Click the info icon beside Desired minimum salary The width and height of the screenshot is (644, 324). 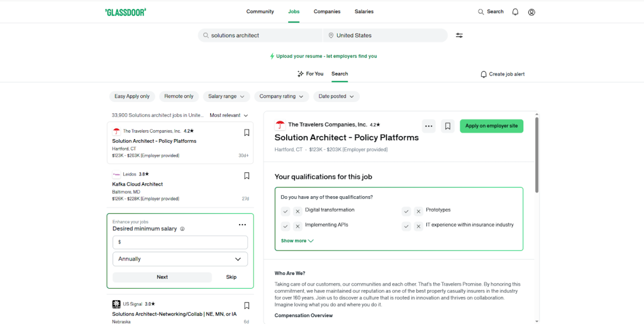click(182, 229)
